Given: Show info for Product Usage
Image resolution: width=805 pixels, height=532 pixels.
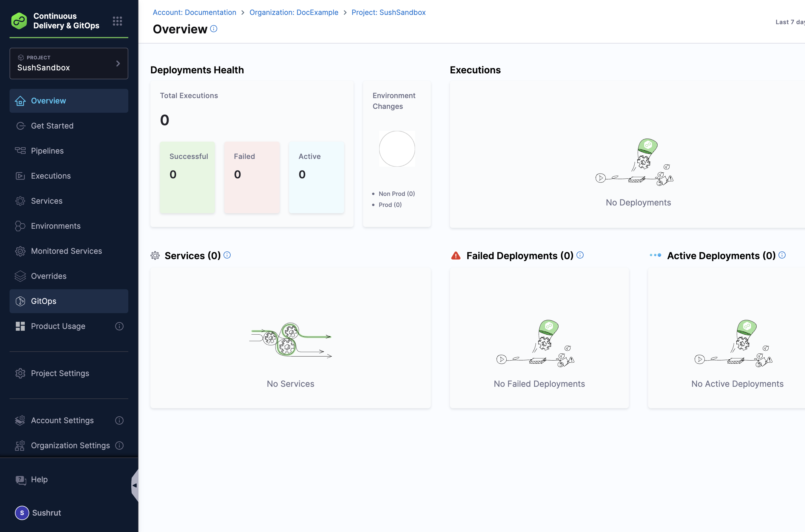Looking at the screenshot, I should 119,326.
